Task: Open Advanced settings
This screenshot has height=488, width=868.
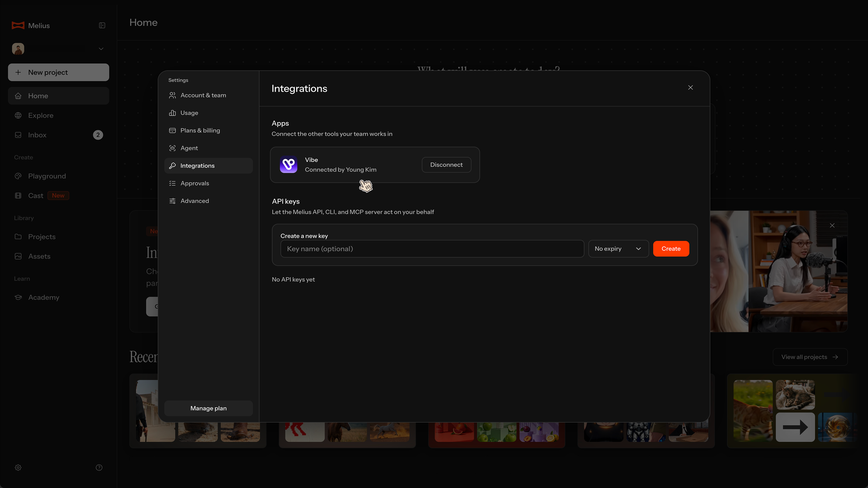Action: 209,201
